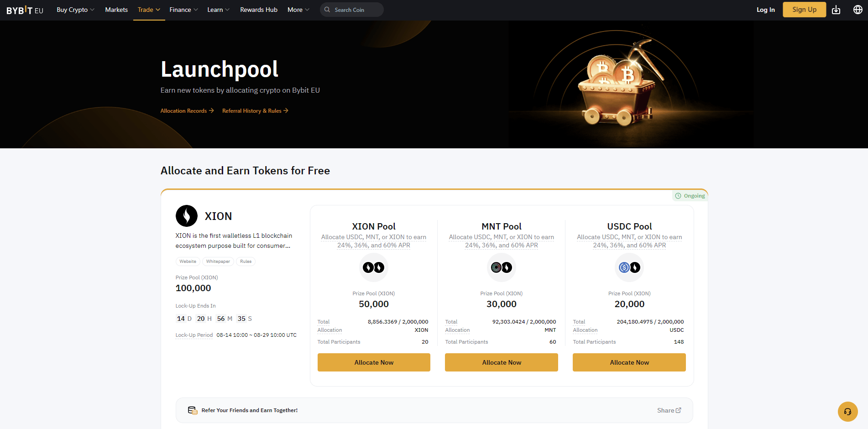Click the Allocation Records arrow icon
The image size is (868, 429).
coord(211,110)
